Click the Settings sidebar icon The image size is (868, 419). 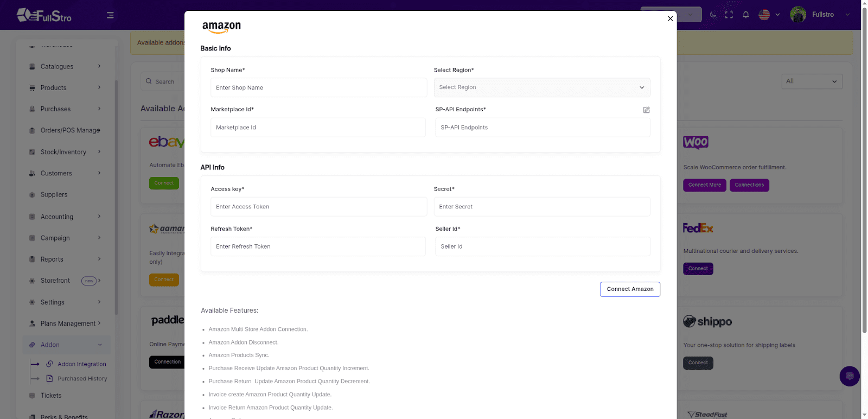pyautogui.click(x=32, y=302)
